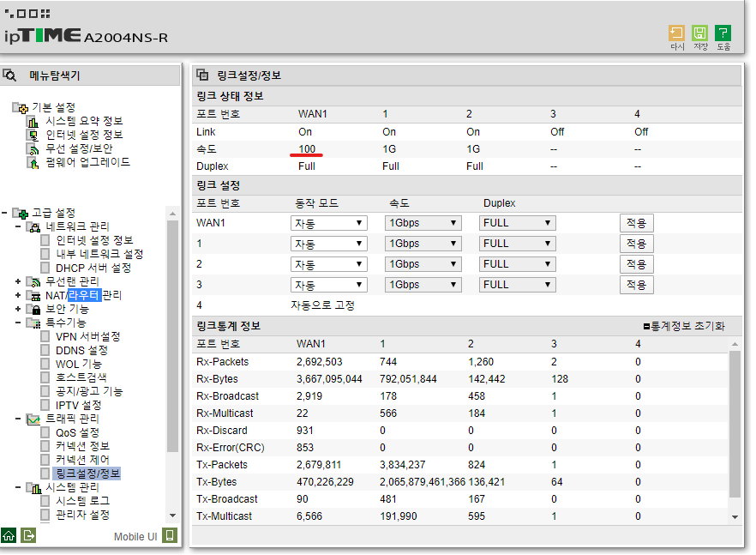The height and width of the screenshot is (555, 756).
Task: Click the WAN1 속도 value 100
Action: (307, 149)
